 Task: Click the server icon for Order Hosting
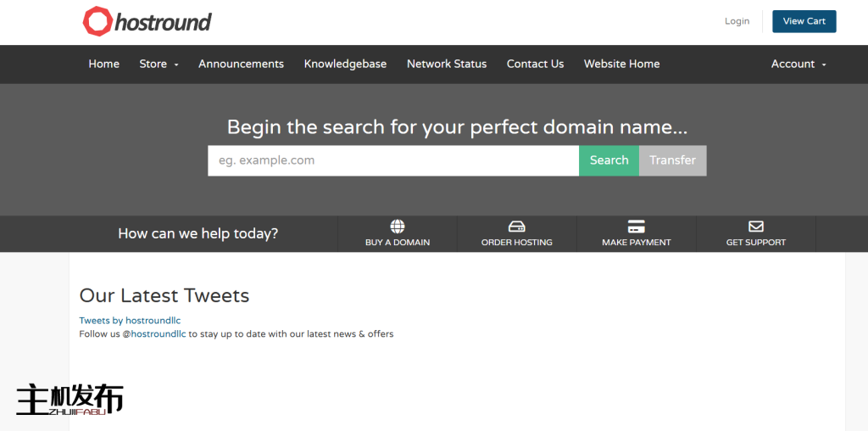(516, 227)
